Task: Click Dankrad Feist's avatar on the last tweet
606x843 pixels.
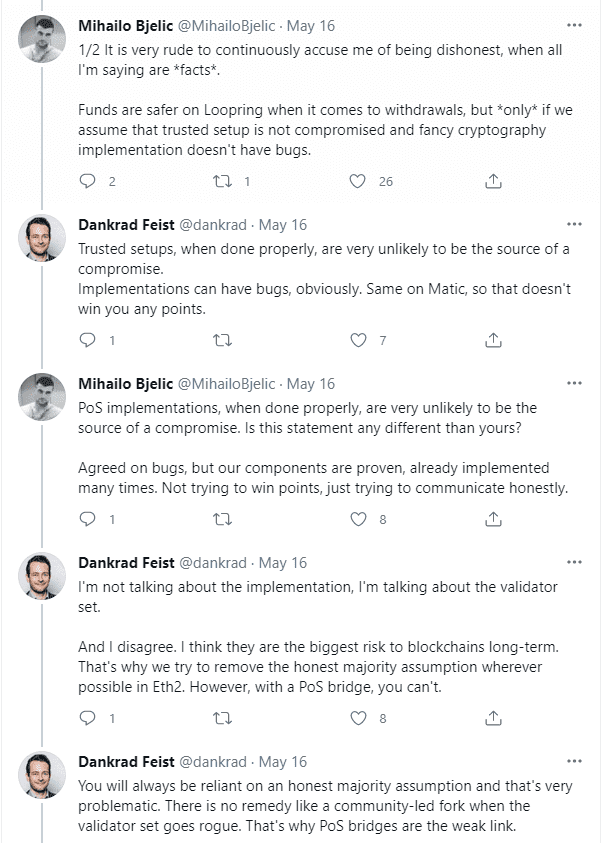Action: (x=42, y=775)
